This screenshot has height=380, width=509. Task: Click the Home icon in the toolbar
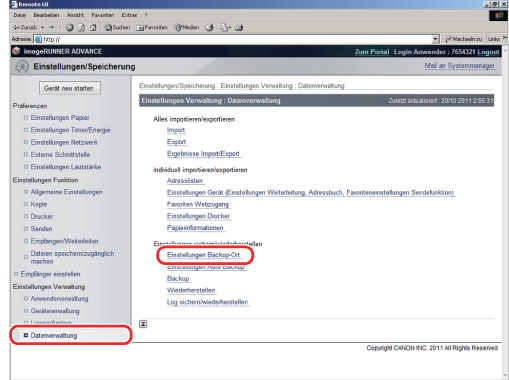tap(93, 28)
